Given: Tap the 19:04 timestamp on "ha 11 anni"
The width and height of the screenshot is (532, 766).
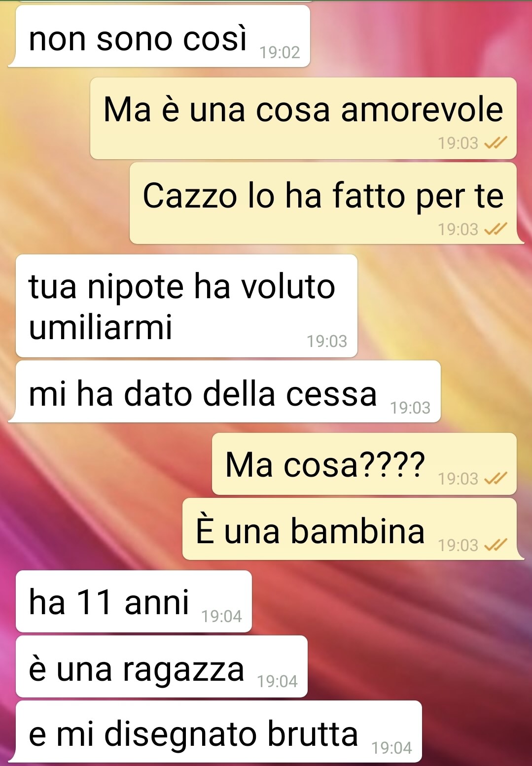Looking at the screenshot, I should [222, 616].
